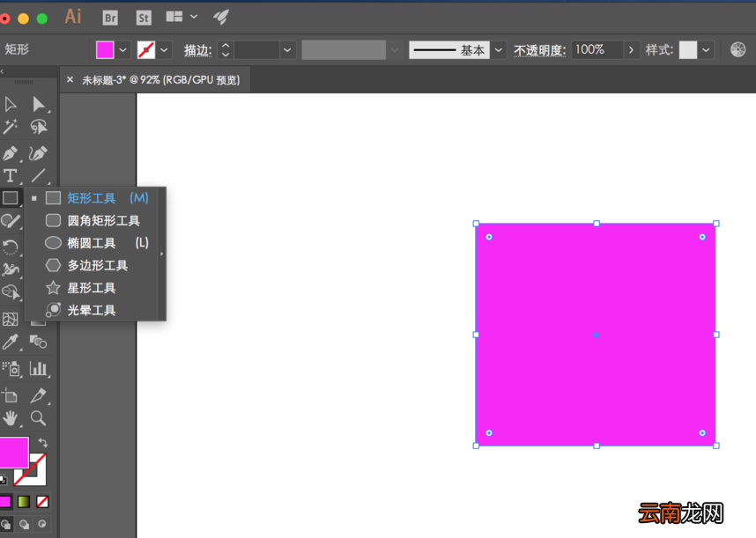Adjust stroke weight stepper arrows
The width and height of the screenshot is (756, 538).
226,49
